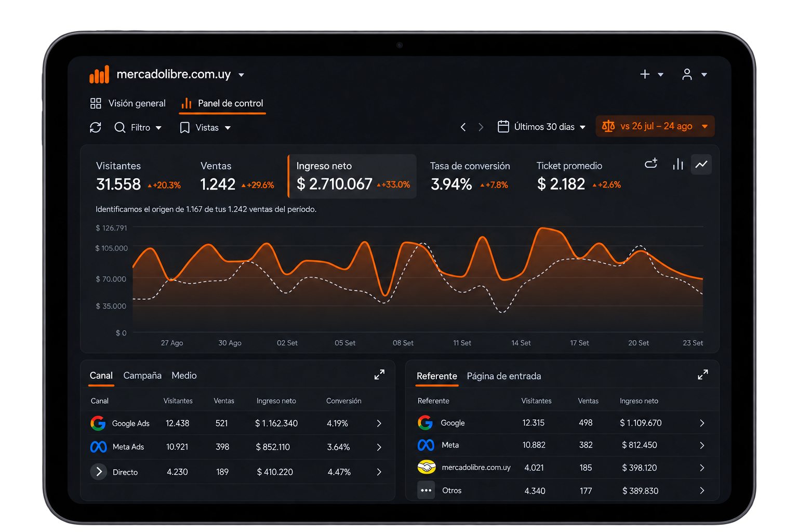
Task: Open the Canal tab
Action: point(101,376)
